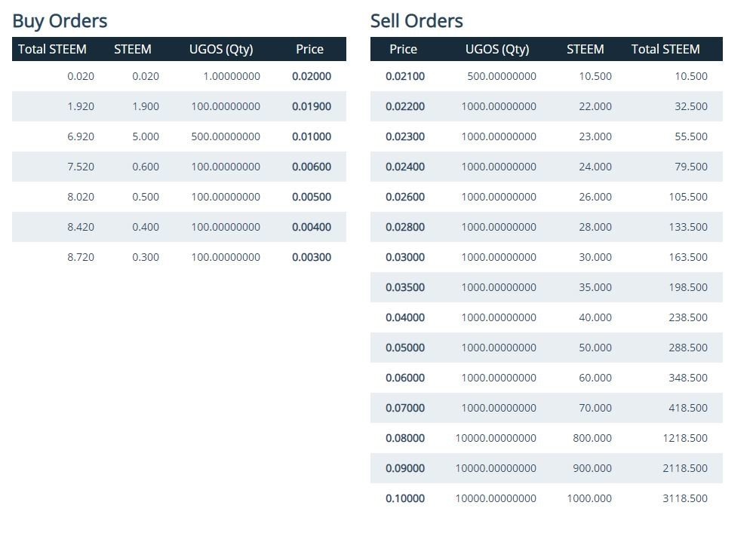The width and height of the screenshot is (756, 536).
Task: Select the 0.00300 buy price
Action: [x=311, y=257]
